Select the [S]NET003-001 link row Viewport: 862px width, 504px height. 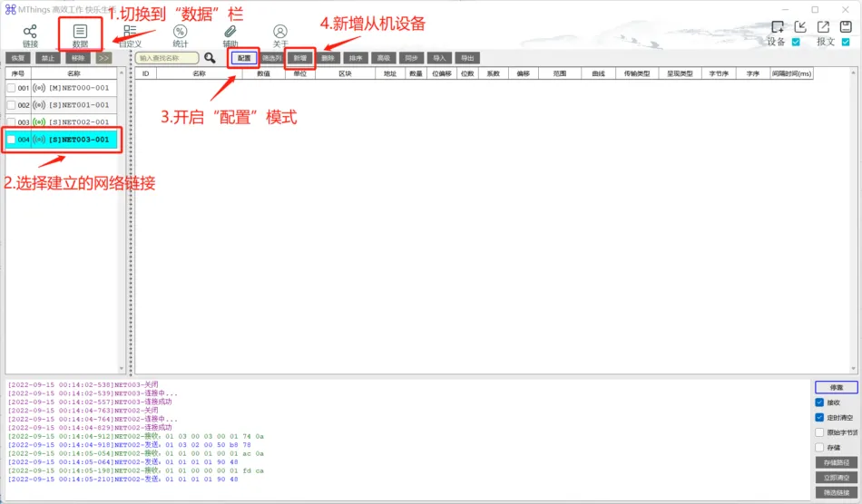click(x=62, y=140)
